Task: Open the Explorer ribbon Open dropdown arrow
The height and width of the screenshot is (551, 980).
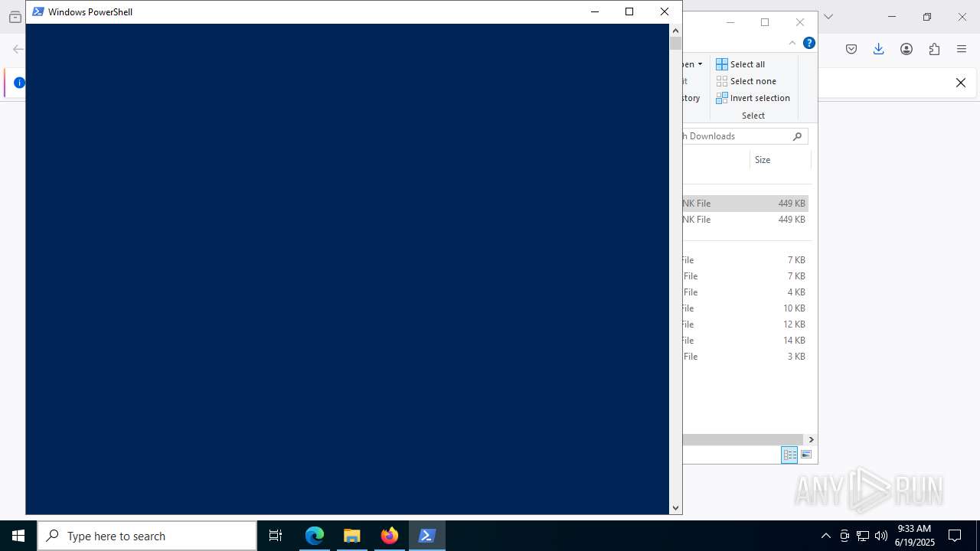Action: [x=700, y=64]
